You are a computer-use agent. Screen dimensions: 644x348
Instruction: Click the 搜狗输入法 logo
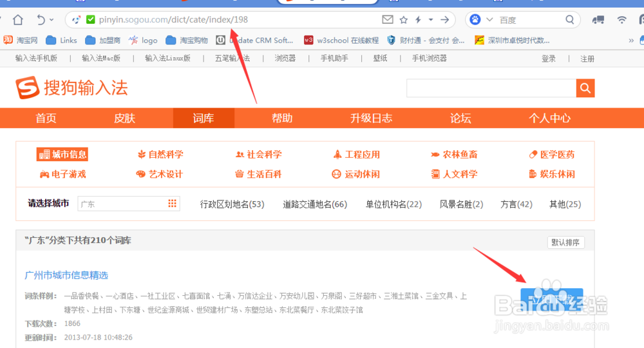pos(72,88)
